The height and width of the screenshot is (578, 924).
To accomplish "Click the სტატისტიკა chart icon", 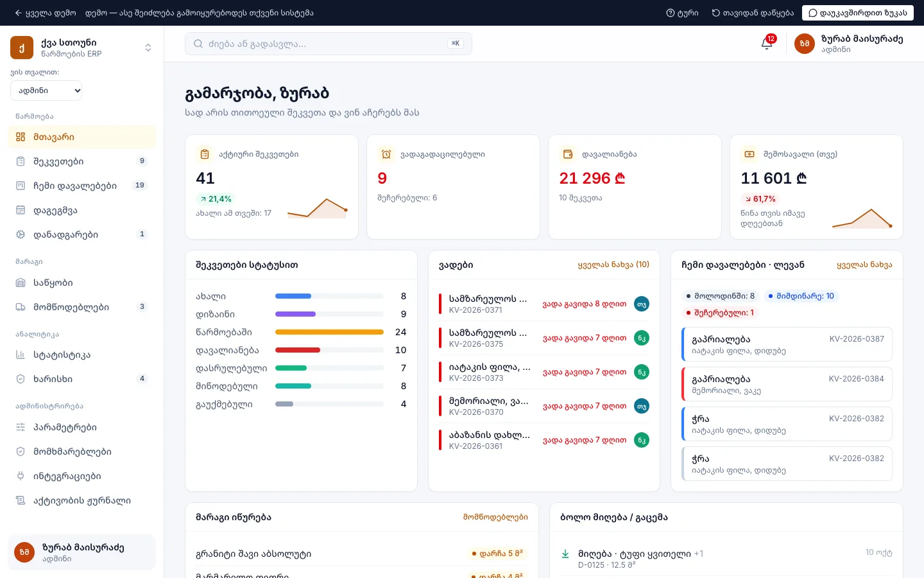I will tap(21, 355).
